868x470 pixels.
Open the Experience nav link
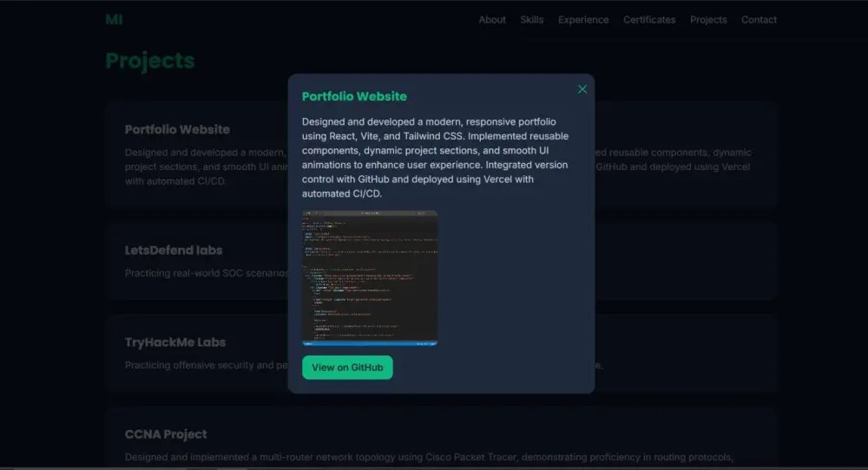point(583,20)
